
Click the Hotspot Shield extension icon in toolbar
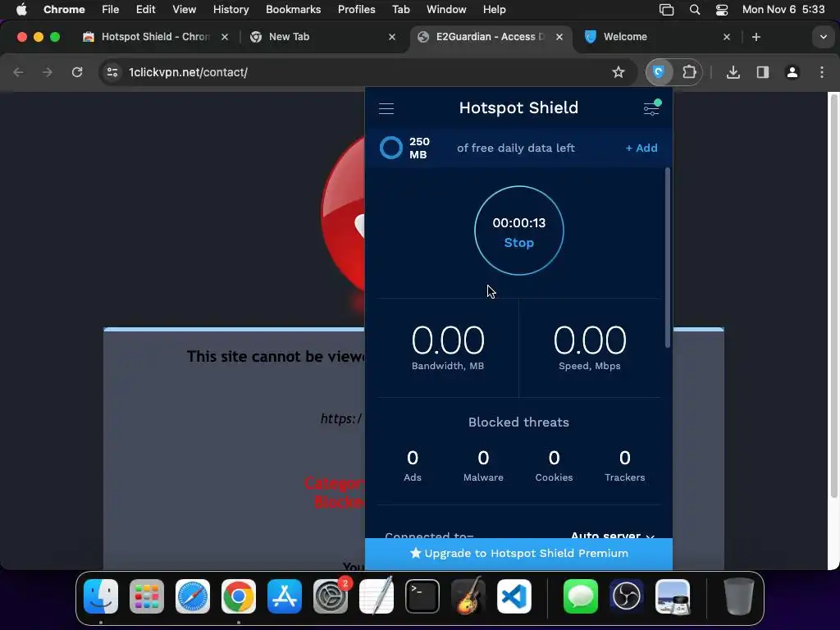coord(659,72)
